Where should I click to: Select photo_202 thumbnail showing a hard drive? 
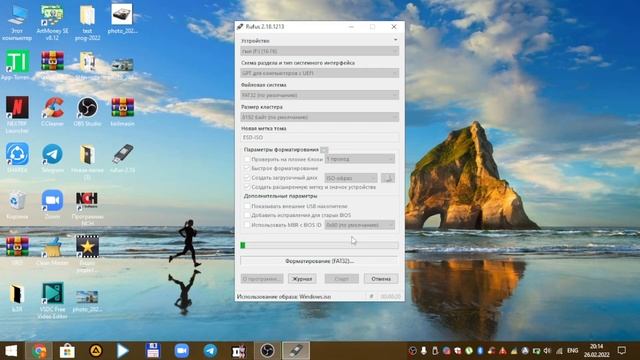(122, 18)
